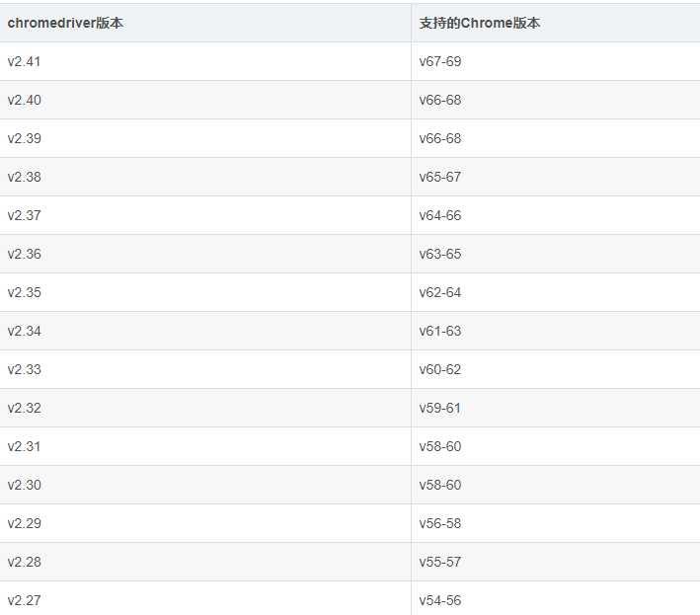
Task: Select the v55-57 Chrome version cell
Action: click(x=556, y=562)
